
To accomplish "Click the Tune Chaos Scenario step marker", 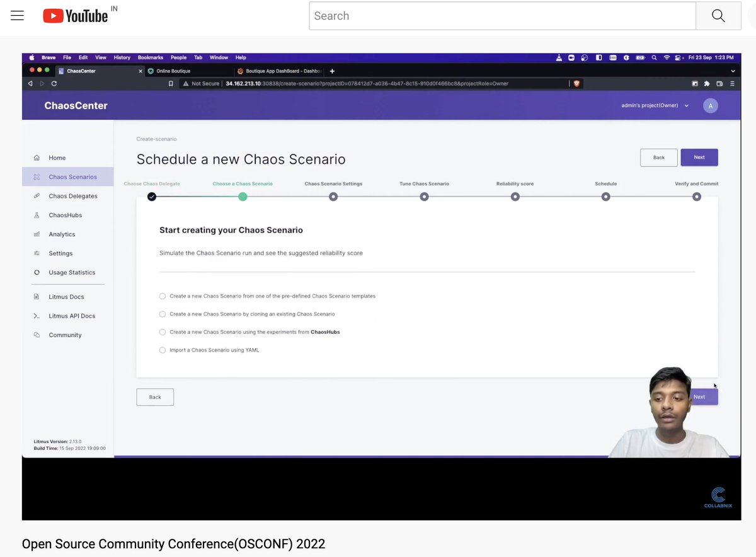I will click(424, 197).
